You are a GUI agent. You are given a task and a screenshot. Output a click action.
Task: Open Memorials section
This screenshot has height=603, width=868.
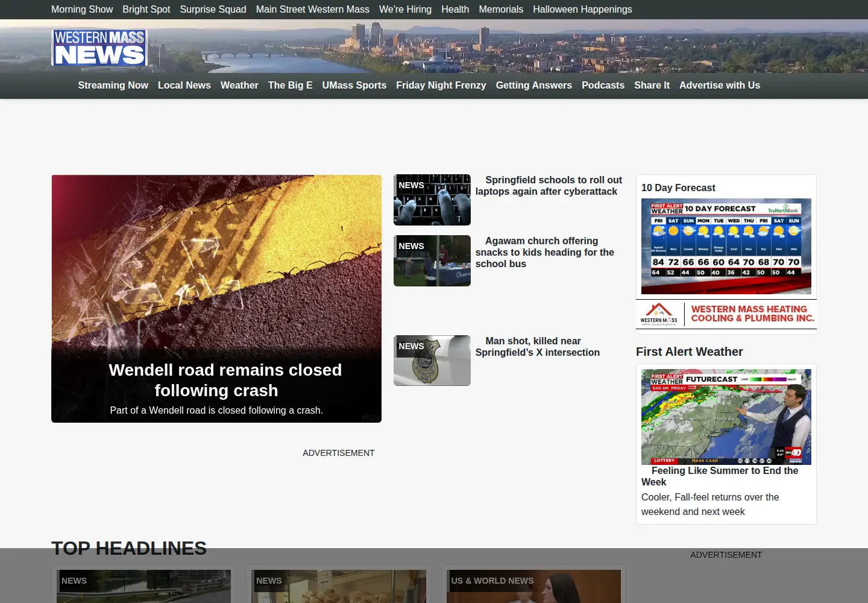(501, 10)
